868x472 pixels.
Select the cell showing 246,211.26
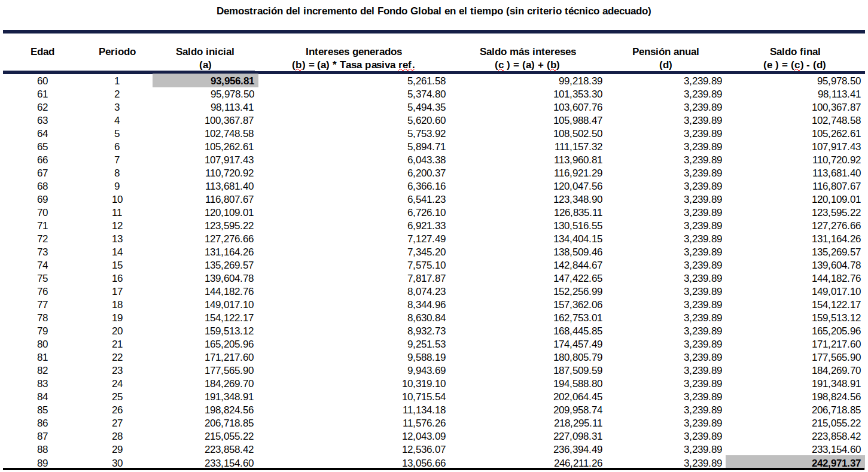click(578, 463)
